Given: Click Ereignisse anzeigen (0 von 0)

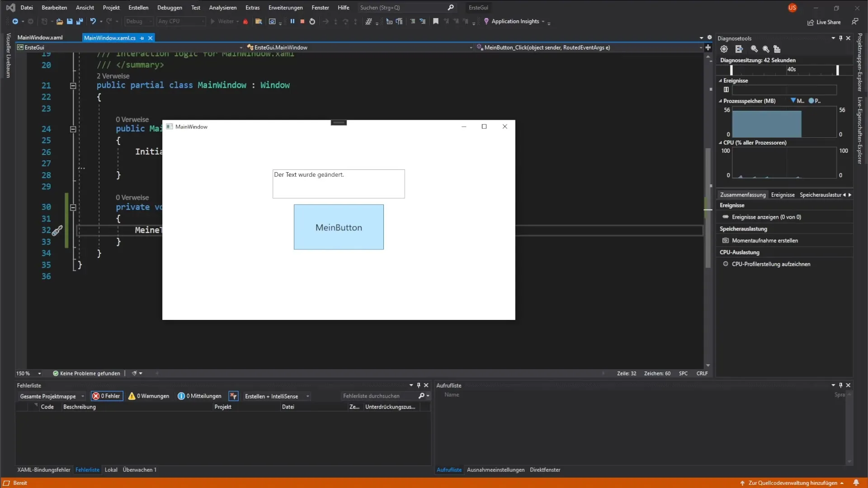Looking at the screenshot, I should 766,217.
